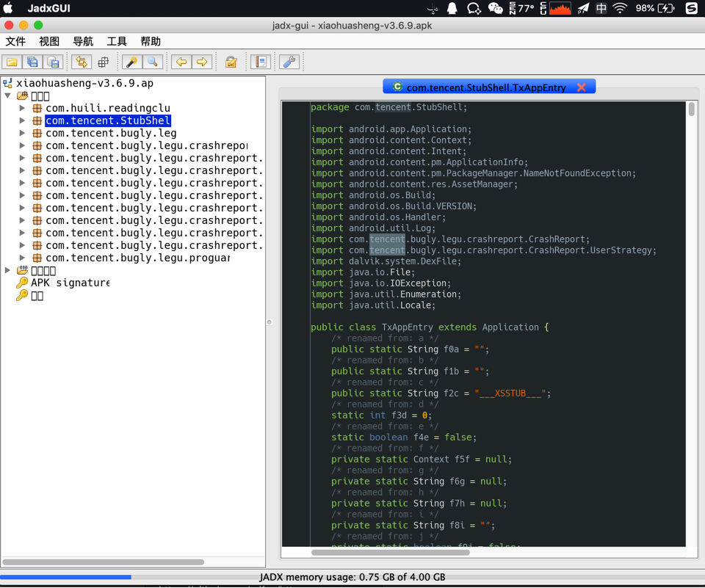The image size is (705, 588).
Task: Click the code editor horizontal scrollbar
Action: 391,553
